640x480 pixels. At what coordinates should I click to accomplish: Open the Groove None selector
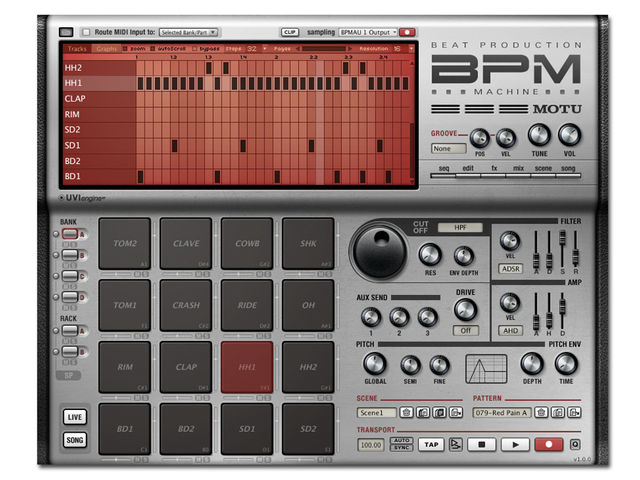point(449,149)
